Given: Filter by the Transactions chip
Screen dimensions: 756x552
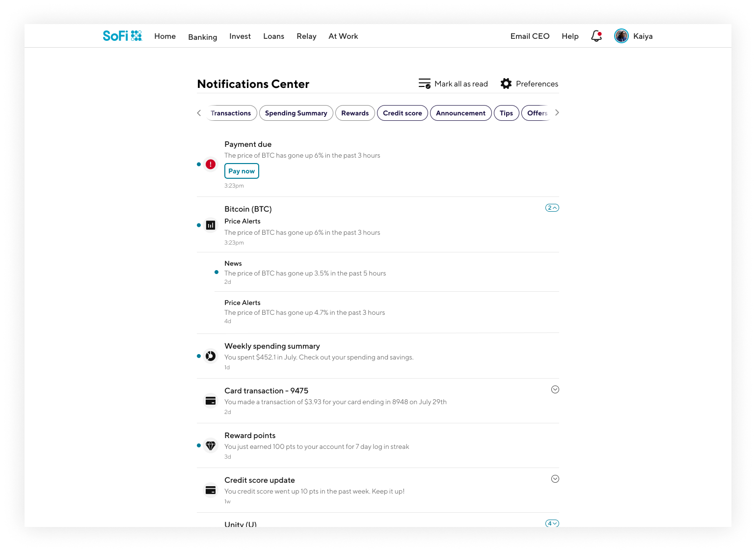Looking at the screenshot, I should [x=231, y=113].
